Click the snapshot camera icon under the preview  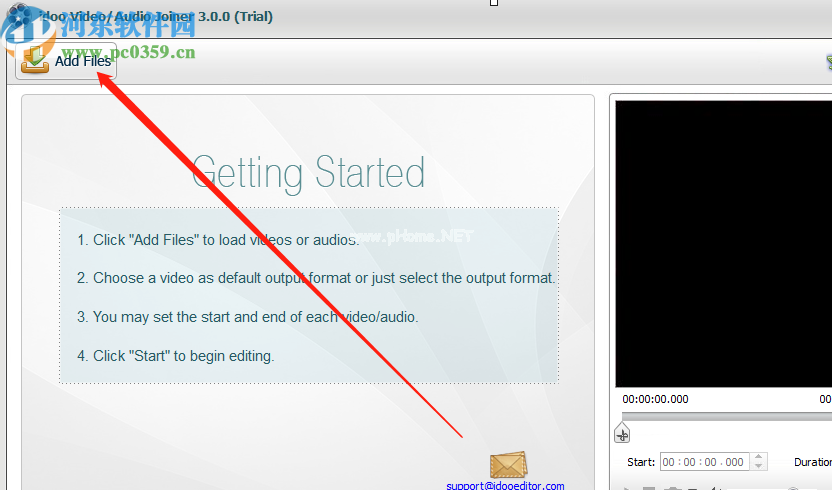[x=673, y=488]
